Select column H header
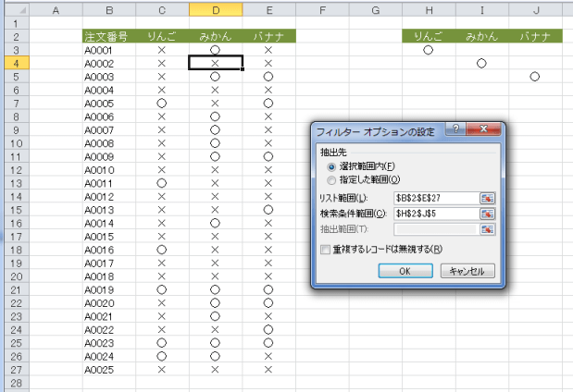573x392 pixels. [x=428, y=9]
